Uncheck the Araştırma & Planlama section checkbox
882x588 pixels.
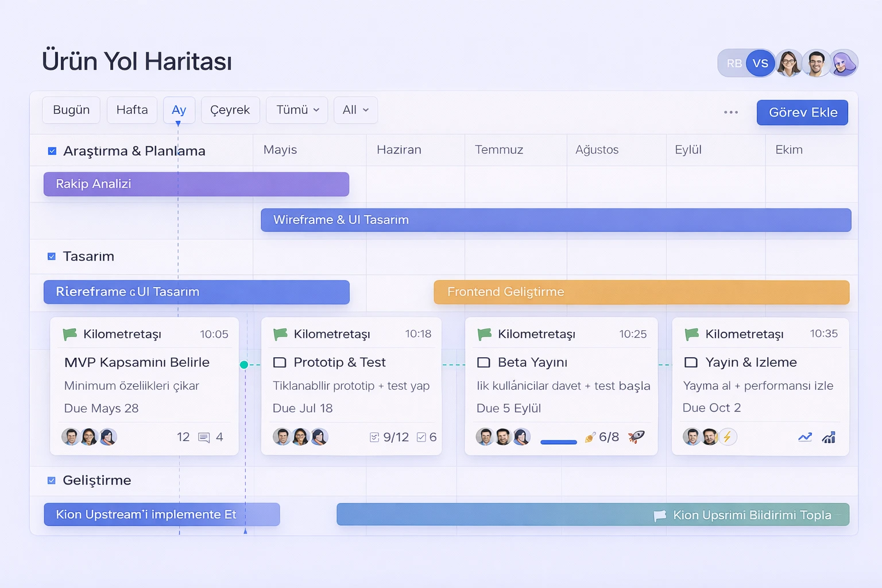pyautogui.click(x=52, y=151)
